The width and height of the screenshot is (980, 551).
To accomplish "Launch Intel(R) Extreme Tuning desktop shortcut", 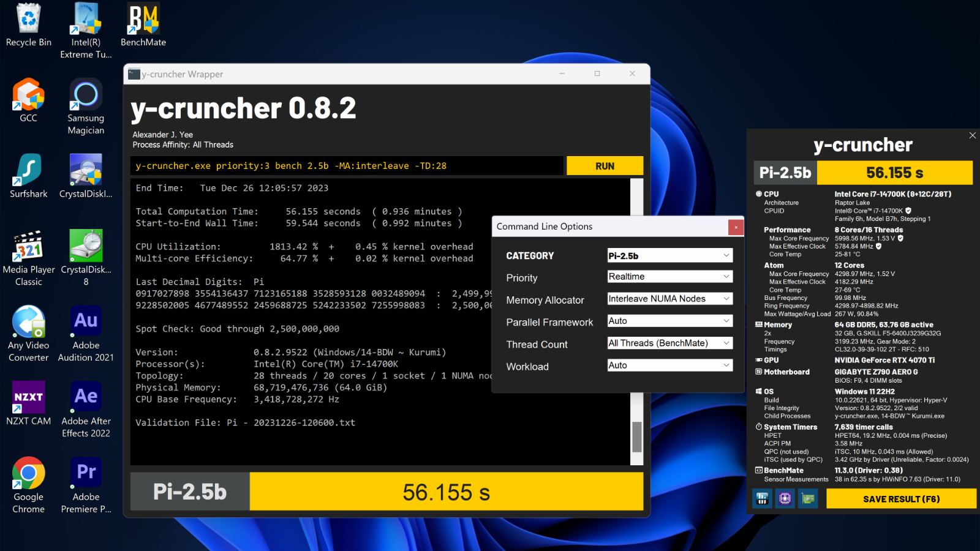I will pyautogui.click(x=86, y=31).
